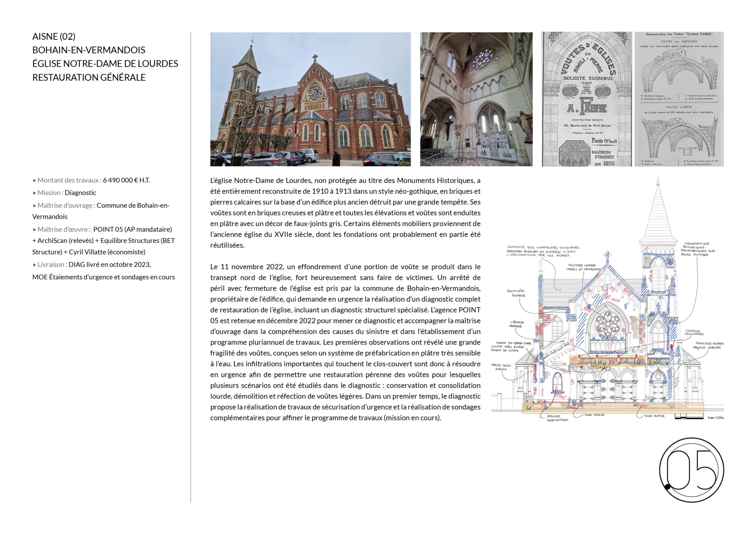
Task: Click the 'Montant des travaux' bullet line
Action: (91, 180)
